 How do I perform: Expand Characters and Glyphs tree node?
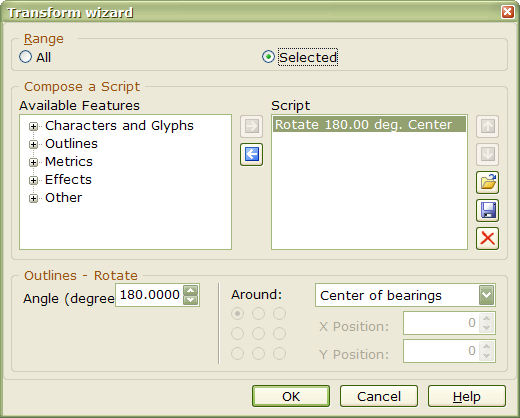(x=33, y=126)
